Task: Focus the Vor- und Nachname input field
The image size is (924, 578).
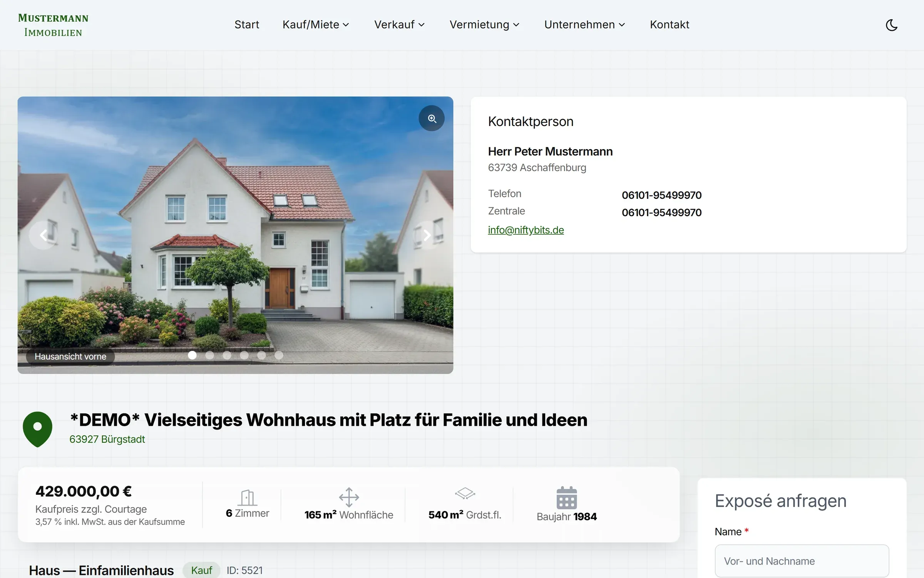Action: pyautogui.click(x=802, y=561)
